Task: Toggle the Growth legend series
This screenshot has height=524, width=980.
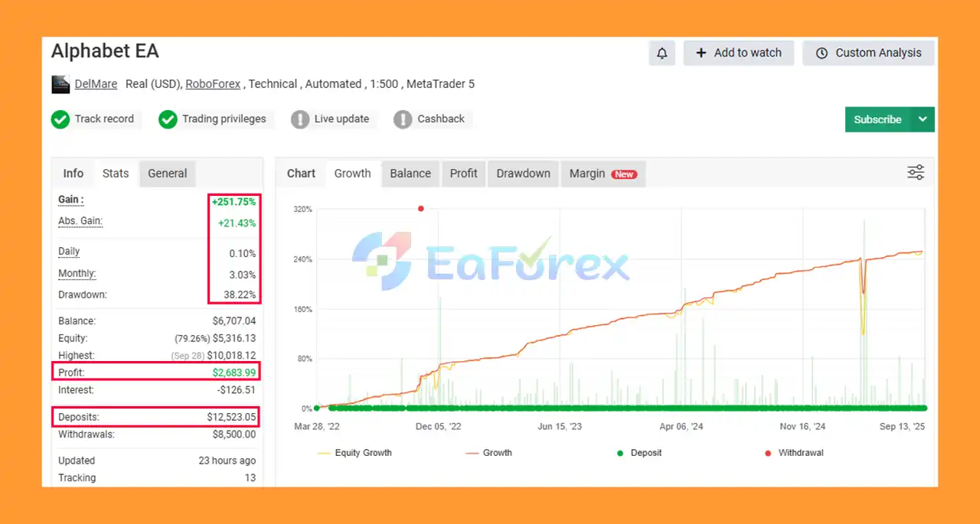Action: pos(488,453)
